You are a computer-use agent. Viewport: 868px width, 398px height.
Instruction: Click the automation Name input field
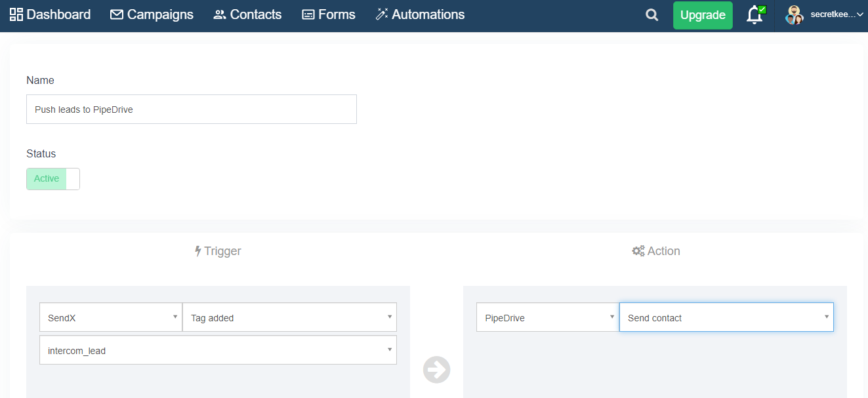click(x=192, y=109)
